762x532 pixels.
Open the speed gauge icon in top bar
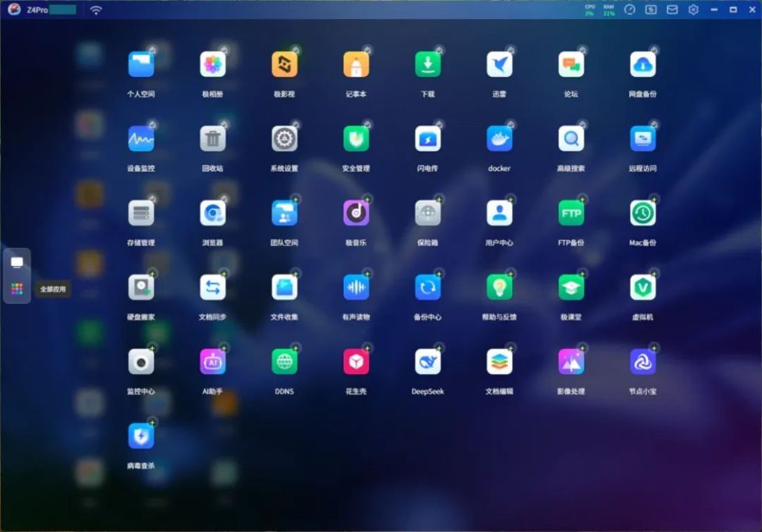629,10
